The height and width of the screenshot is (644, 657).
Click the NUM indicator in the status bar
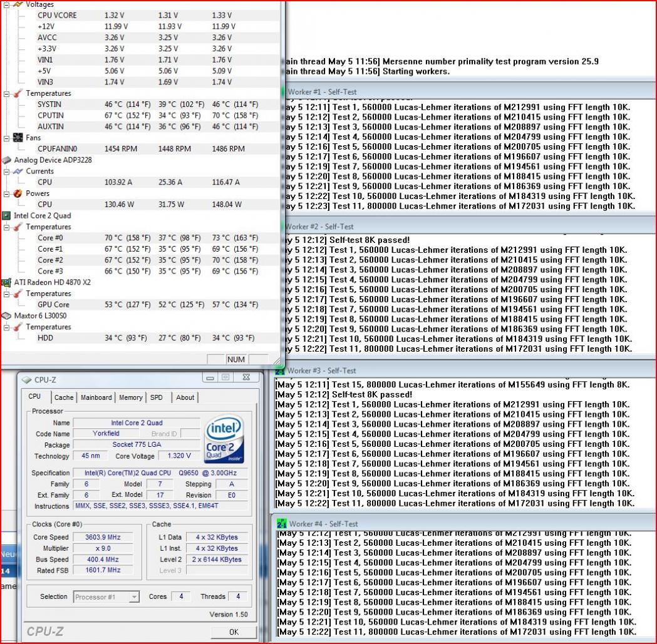236,359
